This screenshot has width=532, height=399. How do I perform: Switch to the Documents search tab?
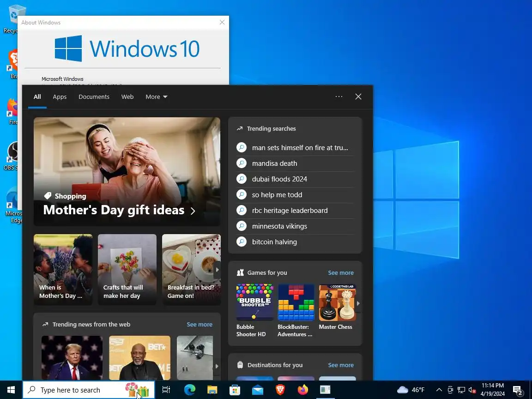click(94, 97)
